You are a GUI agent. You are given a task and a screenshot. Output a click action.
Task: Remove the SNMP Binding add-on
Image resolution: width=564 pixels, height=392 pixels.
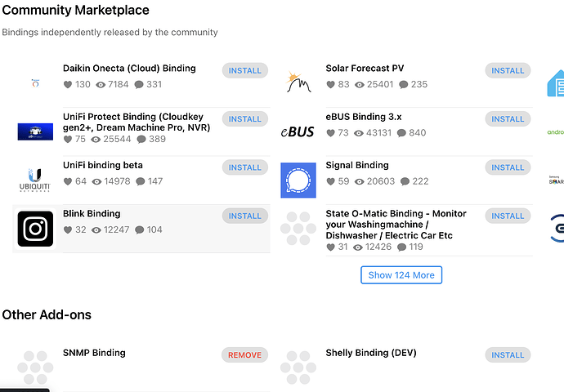(244, 354)
